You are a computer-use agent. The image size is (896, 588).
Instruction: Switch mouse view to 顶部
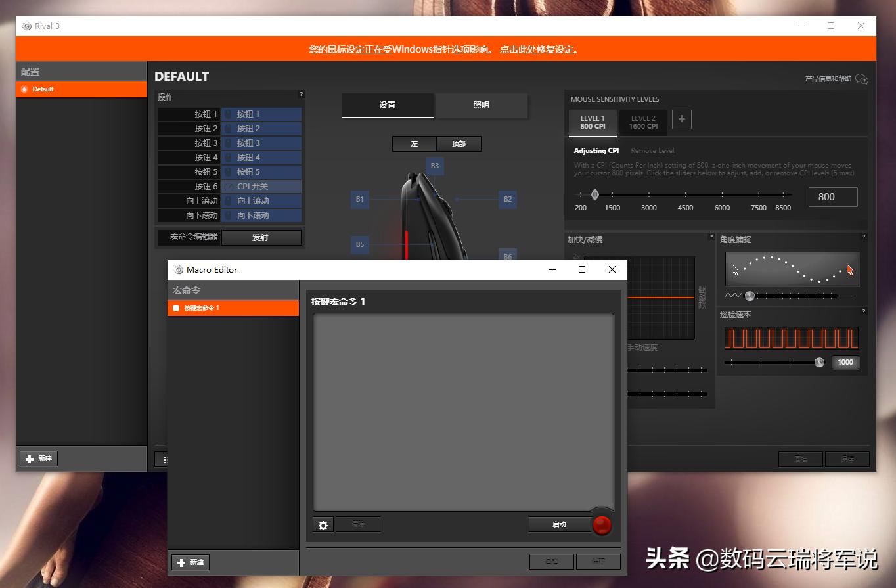[459, 143]
